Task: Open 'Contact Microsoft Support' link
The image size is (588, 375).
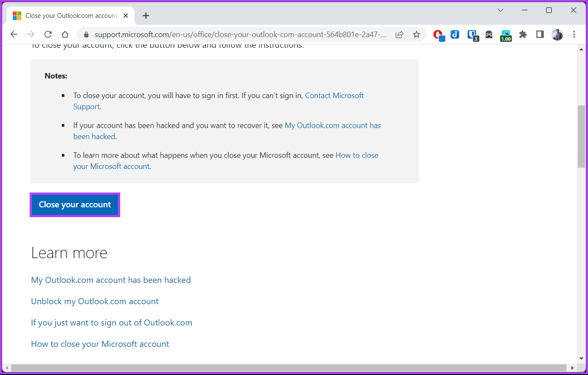Action: tap(219, 101)
